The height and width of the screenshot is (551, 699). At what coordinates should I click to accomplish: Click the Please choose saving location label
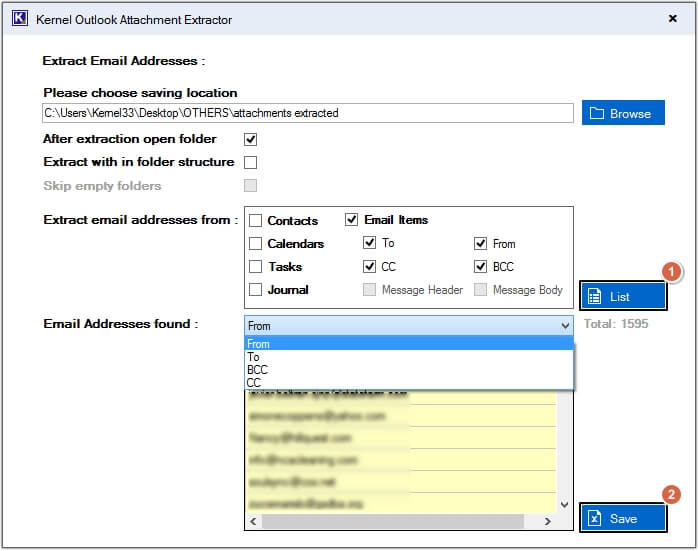click(140, 93)
